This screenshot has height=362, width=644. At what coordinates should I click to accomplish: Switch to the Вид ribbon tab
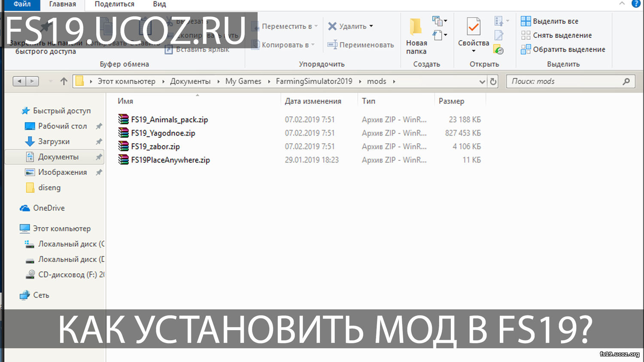click(x=159, y=4)
